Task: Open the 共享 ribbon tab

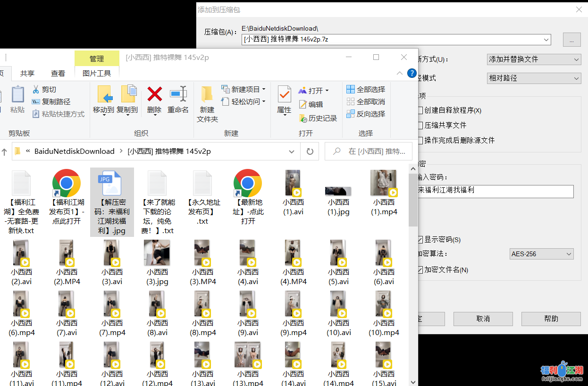Action: coord(27,73)
